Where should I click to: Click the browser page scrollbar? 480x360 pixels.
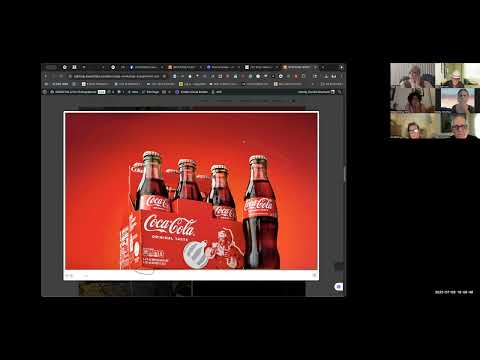(344, 173)
